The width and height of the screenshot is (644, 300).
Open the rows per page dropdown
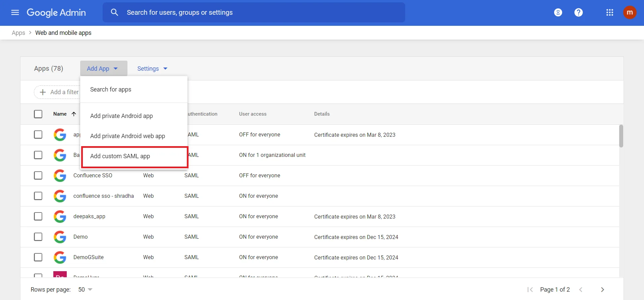[x=85, y=290]
